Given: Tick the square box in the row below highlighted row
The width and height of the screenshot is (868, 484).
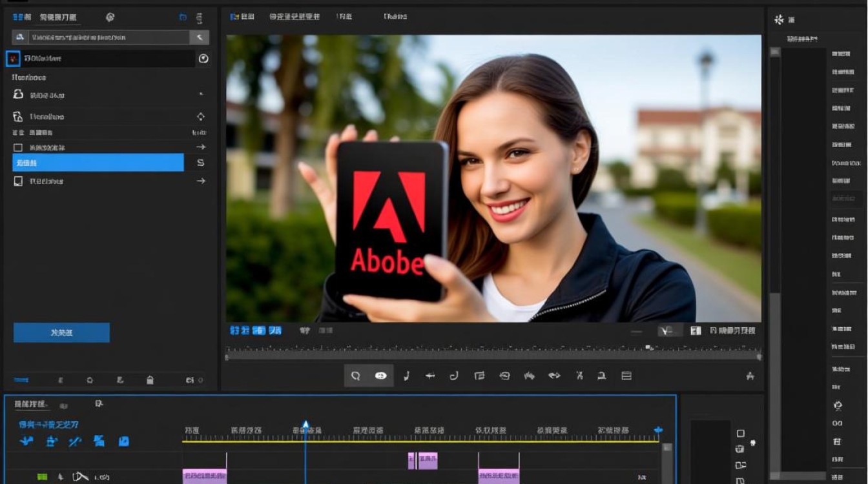Looking at the screenshot, I should (18, 181).
